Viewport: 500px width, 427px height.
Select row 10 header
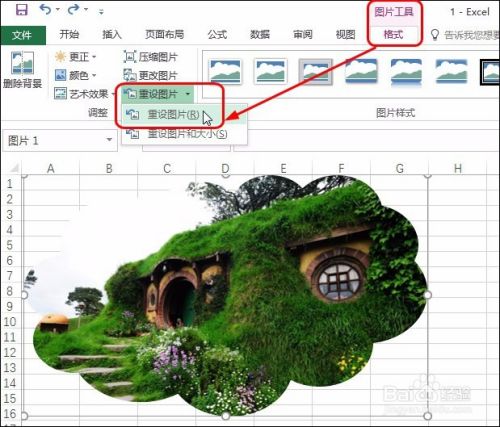click(10, 322)
